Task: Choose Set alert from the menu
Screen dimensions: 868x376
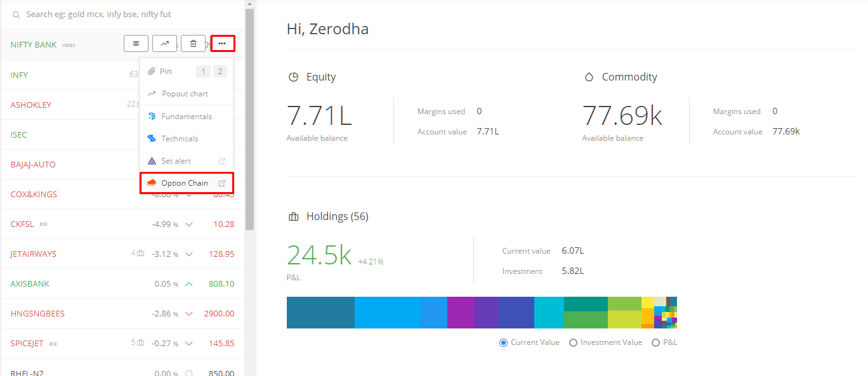Action: click(x=187, y=161)
